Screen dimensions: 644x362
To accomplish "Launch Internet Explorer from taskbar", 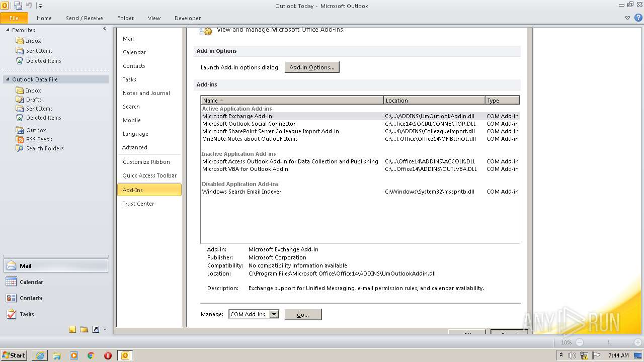I will (40, 355).
